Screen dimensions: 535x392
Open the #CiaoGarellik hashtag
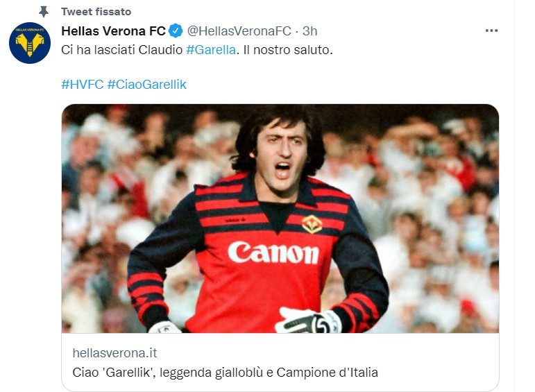click(x=147, y=85)
